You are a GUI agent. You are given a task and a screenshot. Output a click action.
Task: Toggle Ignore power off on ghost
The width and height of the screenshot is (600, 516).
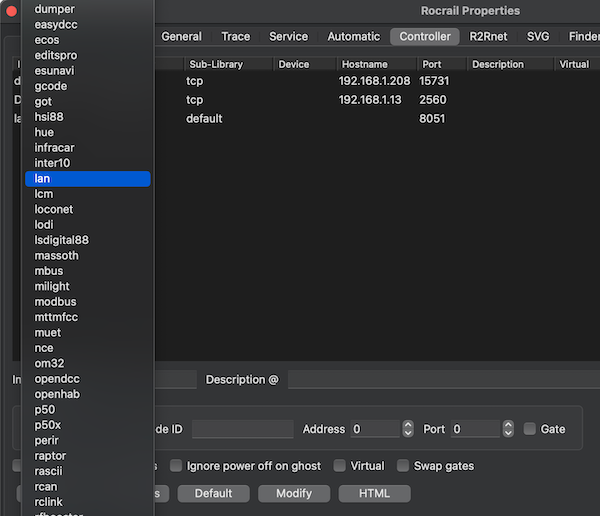pyautogui.click(x=176, y=465)
